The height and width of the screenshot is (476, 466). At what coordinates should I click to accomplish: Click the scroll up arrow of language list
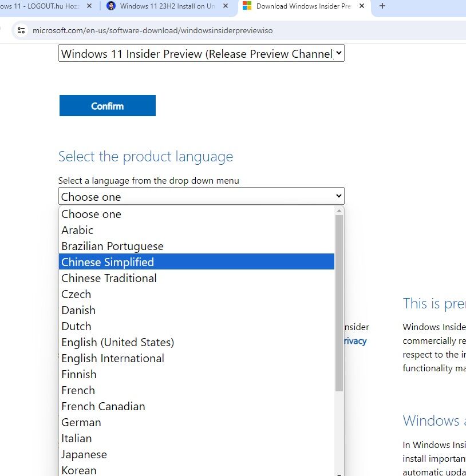(339, 210)
